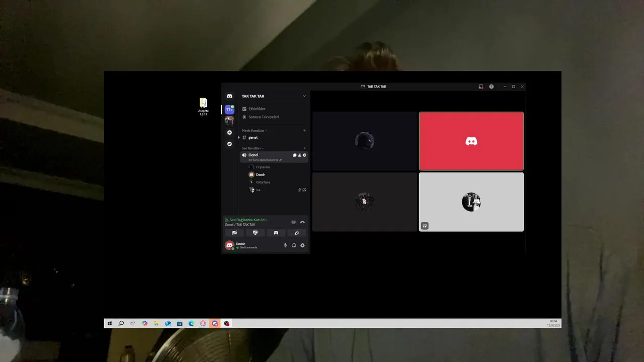Open Discord direct messages home icon
This screenshot has width=644, height=362.
pyautogui.click(x=229, y=96)
